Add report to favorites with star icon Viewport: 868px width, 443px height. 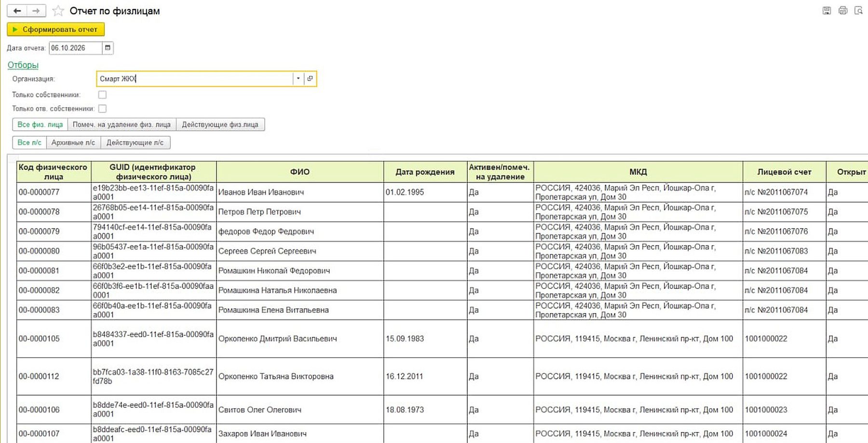click(x=58, y=11)
